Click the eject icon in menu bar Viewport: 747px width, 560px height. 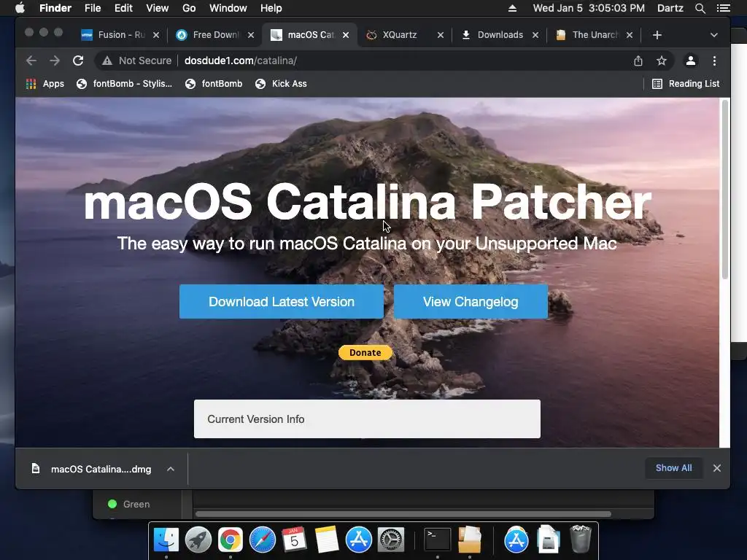tap(512, 8)
